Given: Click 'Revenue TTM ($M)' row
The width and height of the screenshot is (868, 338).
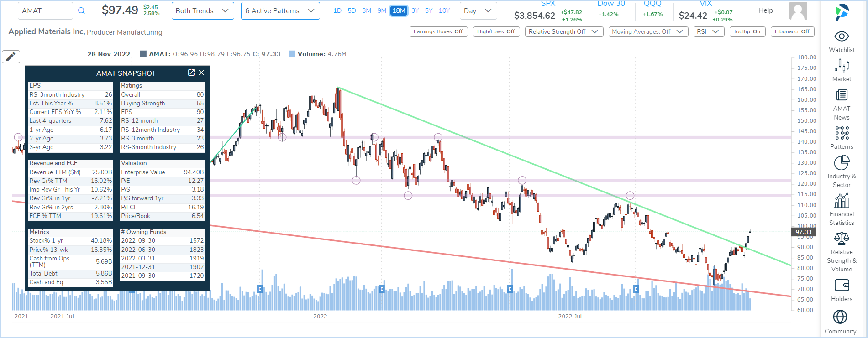Looking at the screenshot, I should [x=71, y=172].
